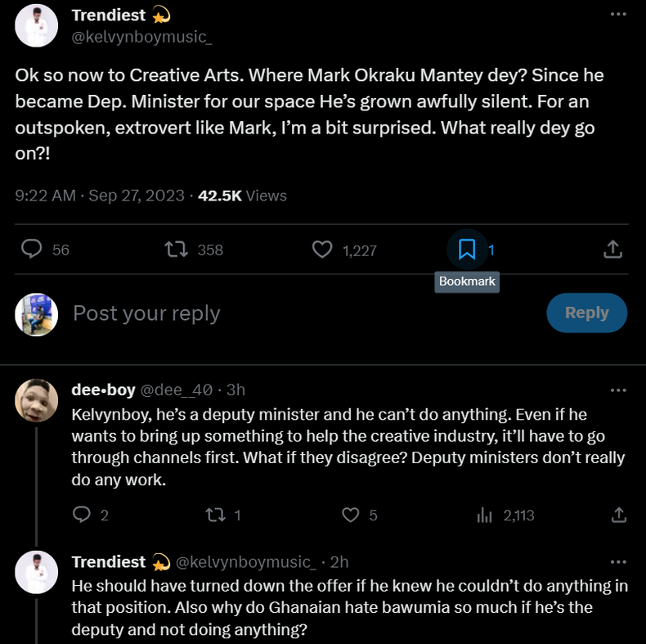Share dee•boy's comment

[619, 515]
